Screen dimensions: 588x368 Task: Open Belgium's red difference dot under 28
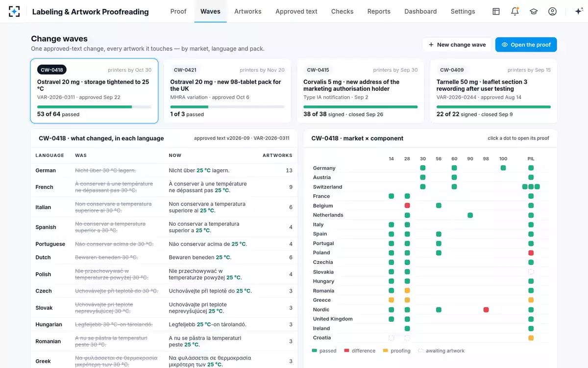point(407,206)
